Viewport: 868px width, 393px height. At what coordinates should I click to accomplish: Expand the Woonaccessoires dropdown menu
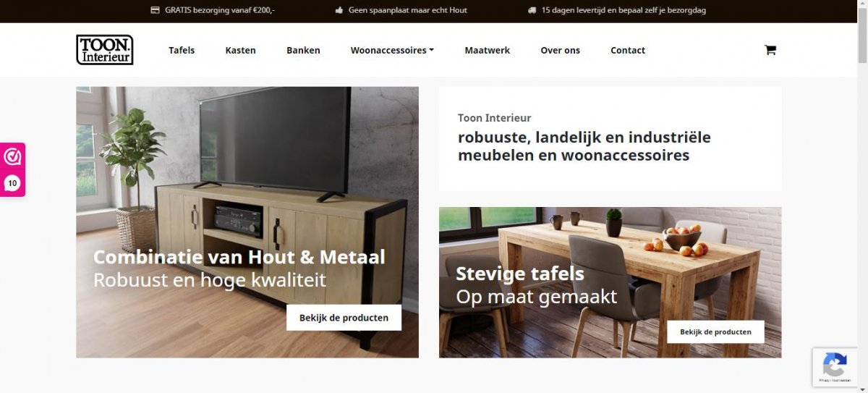(392, 50)
